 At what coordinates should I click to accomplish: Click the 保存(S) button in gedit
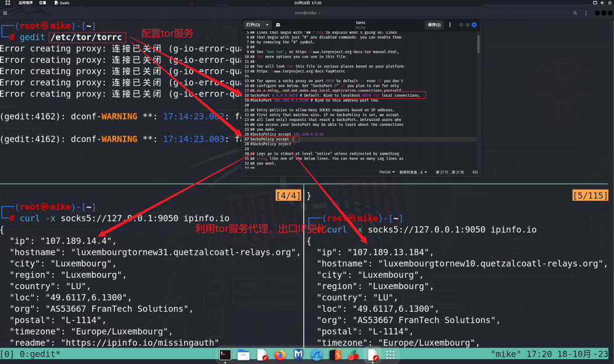434,25
